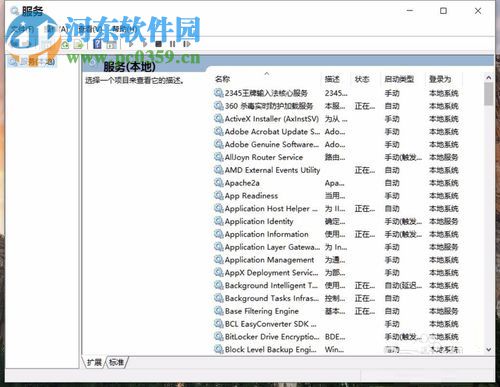Screen dimensions: 500x387
Task: Open the blue Help question-mark toolbar icon
Action: (97, 44)
